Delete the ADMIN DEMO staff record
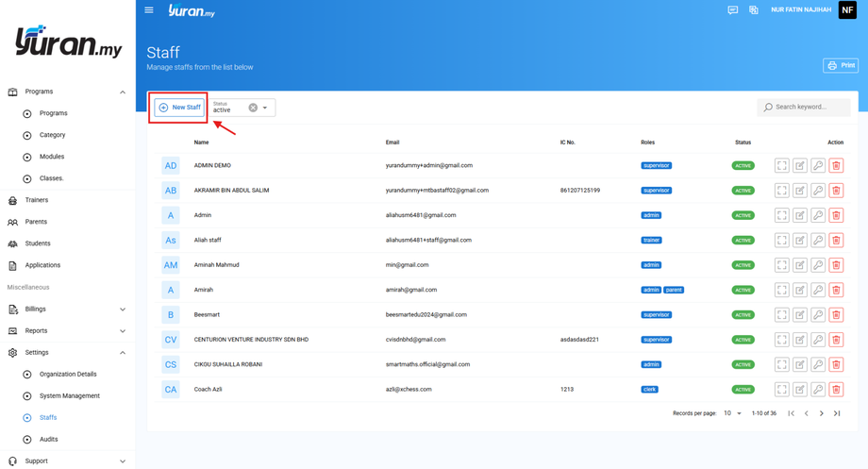The width and height of the screenshot is (868, 469). pyautogui.click(x=836, y=165)
